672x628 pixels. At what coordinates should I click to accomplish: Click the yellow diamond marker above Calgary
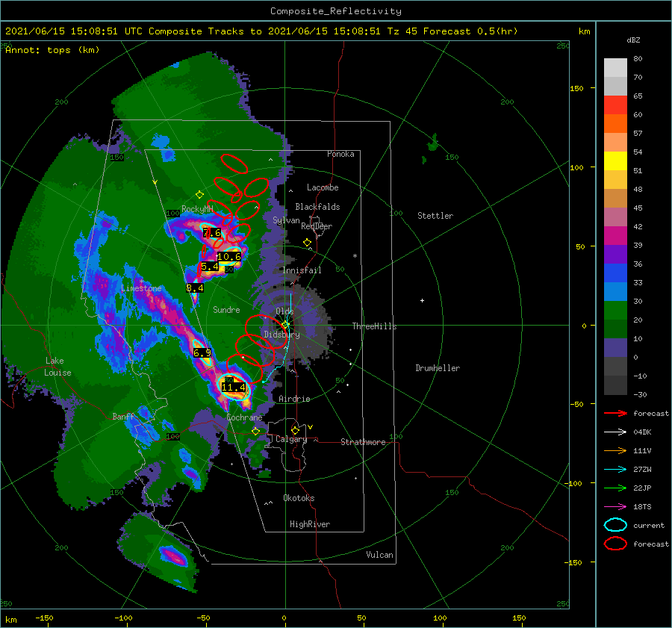(295, 430)
